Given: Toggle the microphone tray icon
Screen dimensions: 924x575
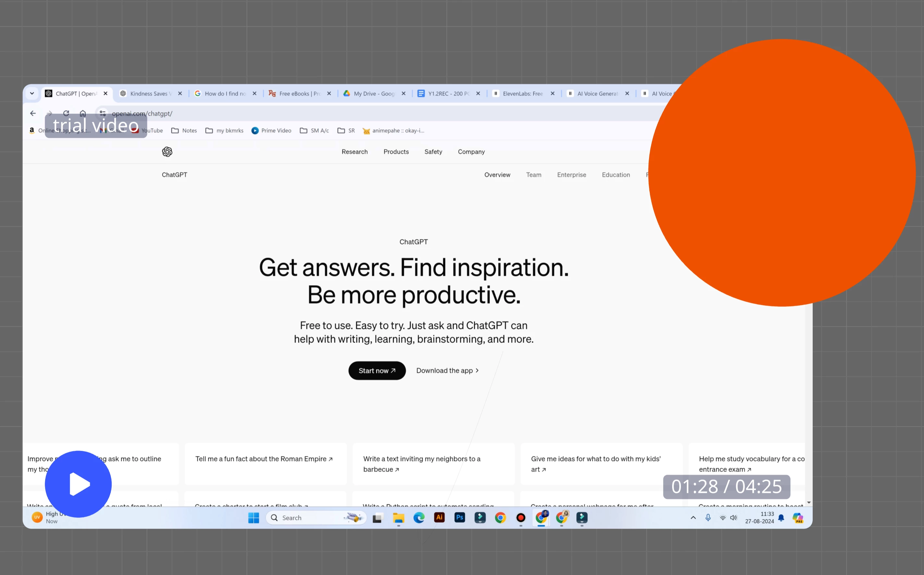Looking at the screenshot, I should click(708, 518).
